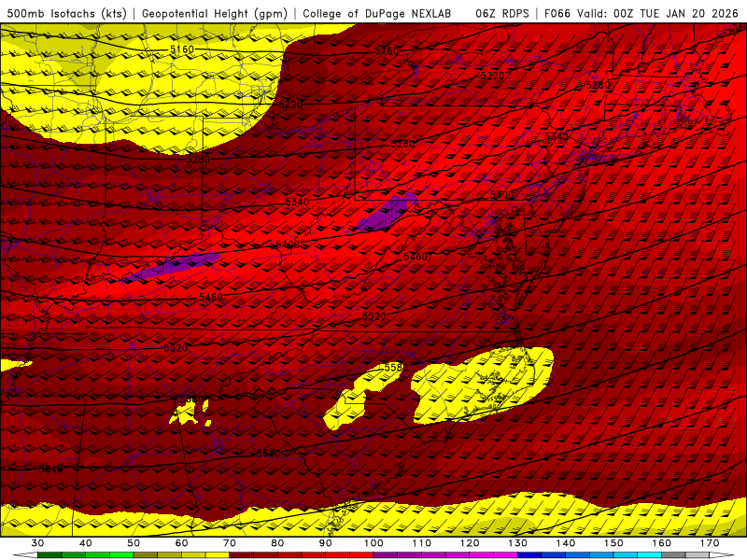
Task: Click the 40 value on the color scale
Action: [x=86, y=543]
